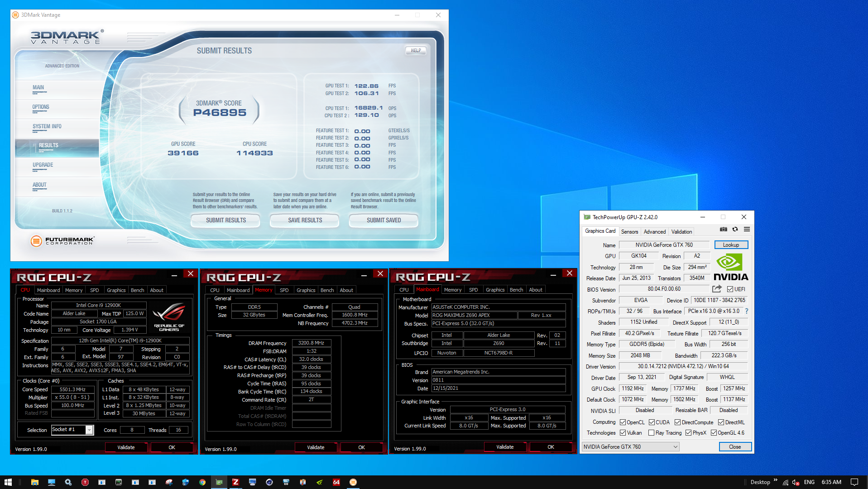Open the NVIDIA GeForce GTX 760 GPU dropdown
868x489 pixels.
[631, 446]
